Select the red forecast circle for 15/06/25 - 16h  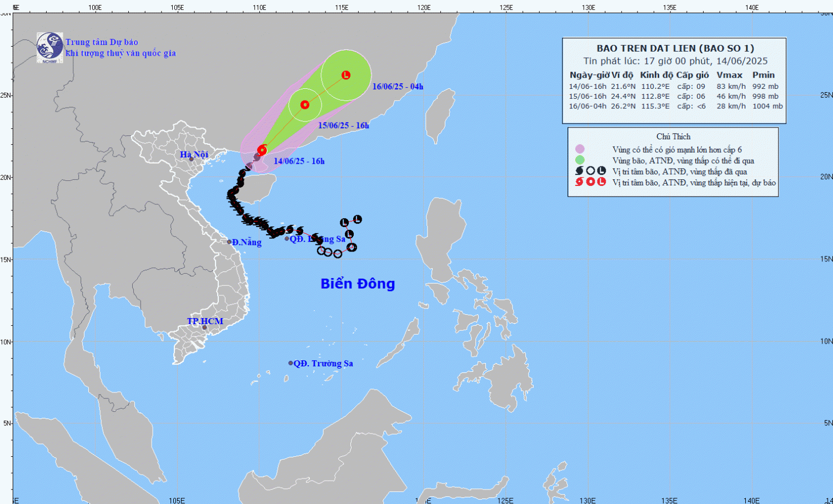point(305,104)
